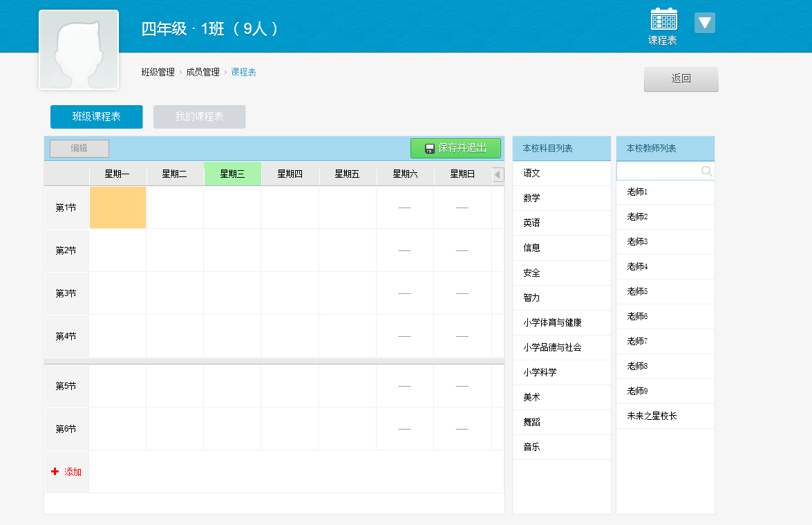Switch to the 我的课程表 tab

pyautogui.click(x=199, y=116)
